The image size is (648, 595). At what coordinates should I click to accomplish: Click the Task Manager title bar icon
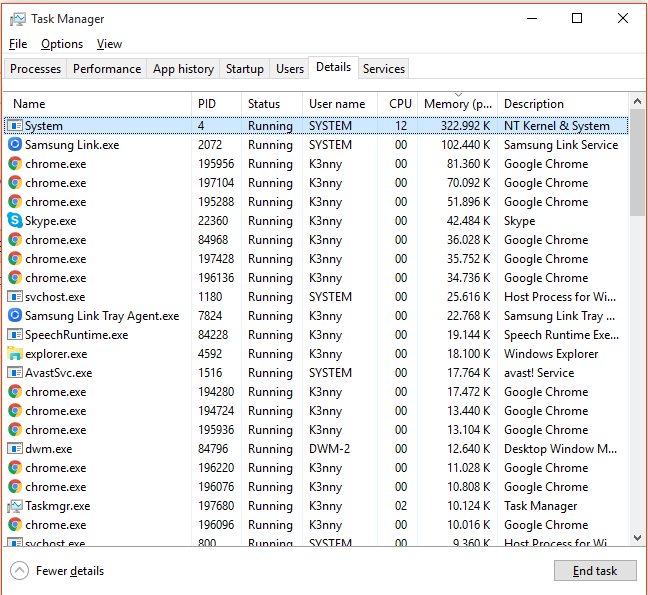(17, 19)
